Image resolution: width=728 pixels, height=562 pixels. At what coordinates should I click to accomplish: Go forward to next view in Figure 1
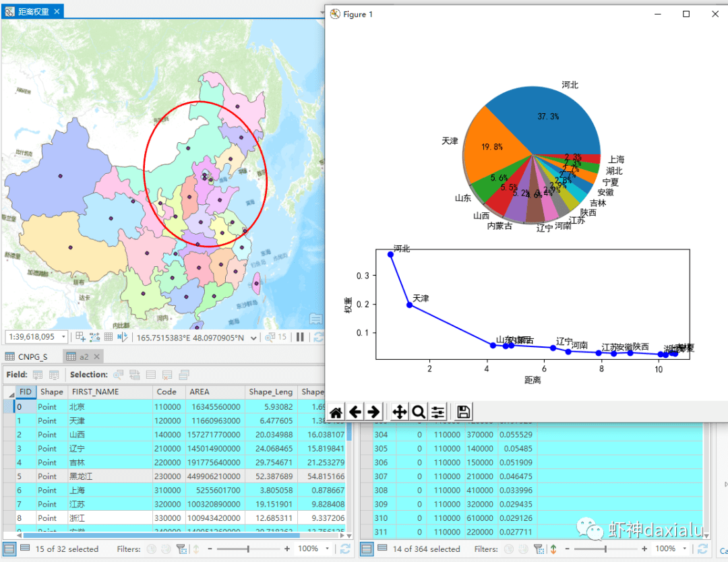point(373,412)
